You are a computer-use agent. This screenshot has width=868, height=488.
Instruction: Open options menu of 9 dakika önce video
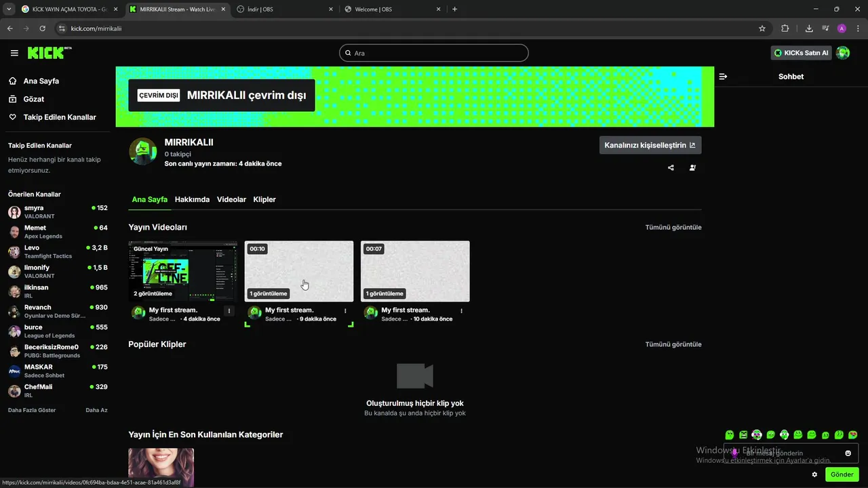tap(345, 310)
